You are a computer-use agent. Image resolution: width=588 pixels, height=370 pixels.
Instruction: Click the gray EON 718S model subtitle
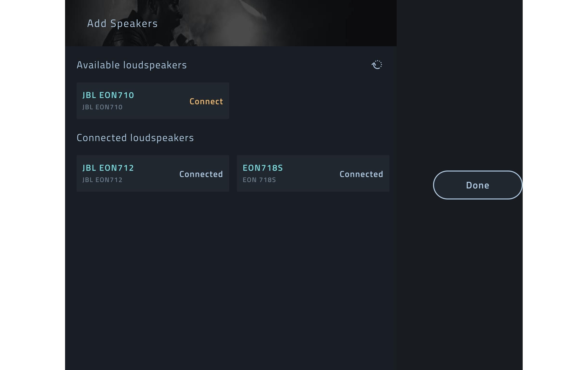[259, 180]
